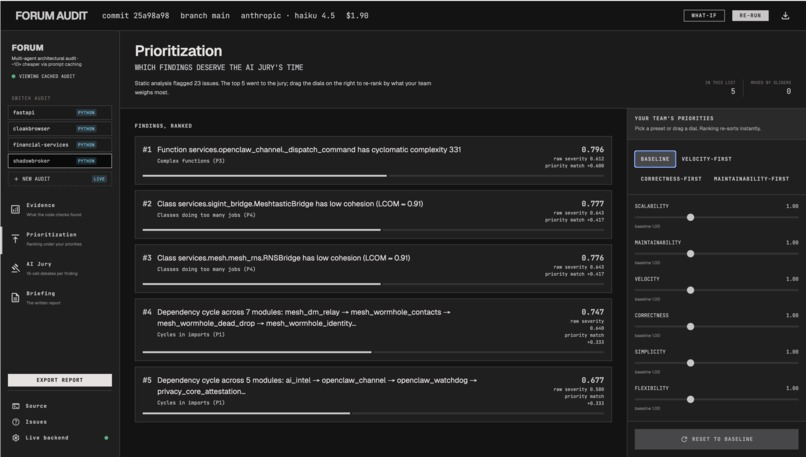
Task: Click the Source icon in sidebar
Action: click(x=16, y=406)
